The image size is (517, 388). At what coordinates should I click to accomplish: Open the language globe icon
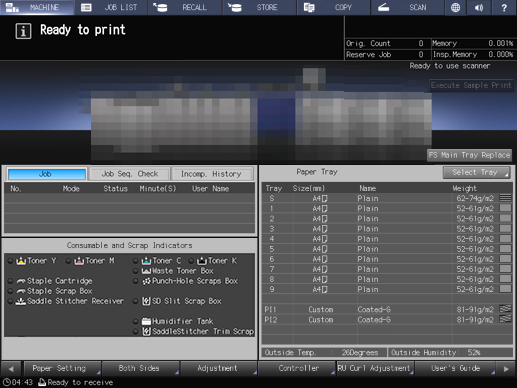click(x=455, y=7)
